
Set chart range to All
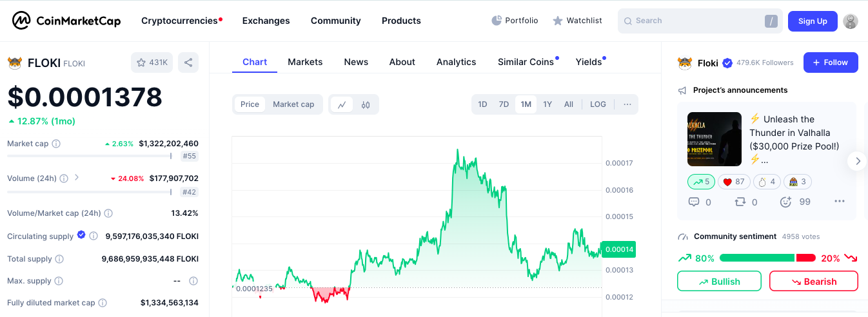click(x=569, y=104)
